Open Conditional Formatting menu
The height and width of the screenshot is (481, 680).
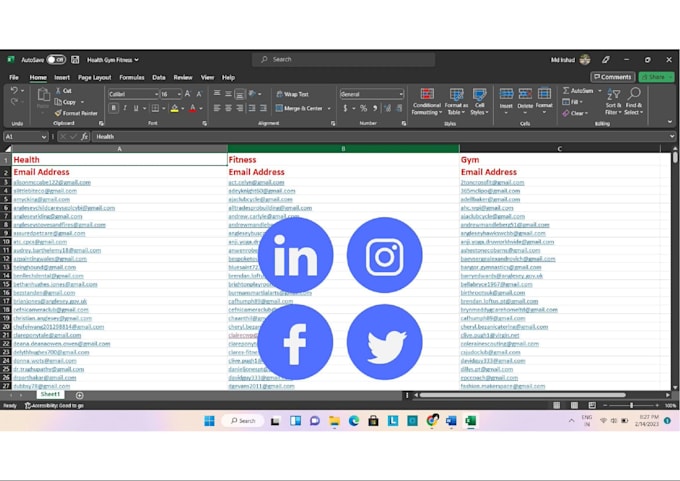click(x=427, y=101)
